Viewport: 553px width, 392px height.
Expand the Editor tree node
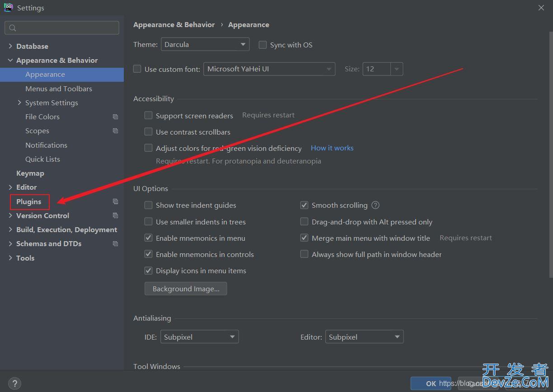pyautogui.click(x=10, y=187)
